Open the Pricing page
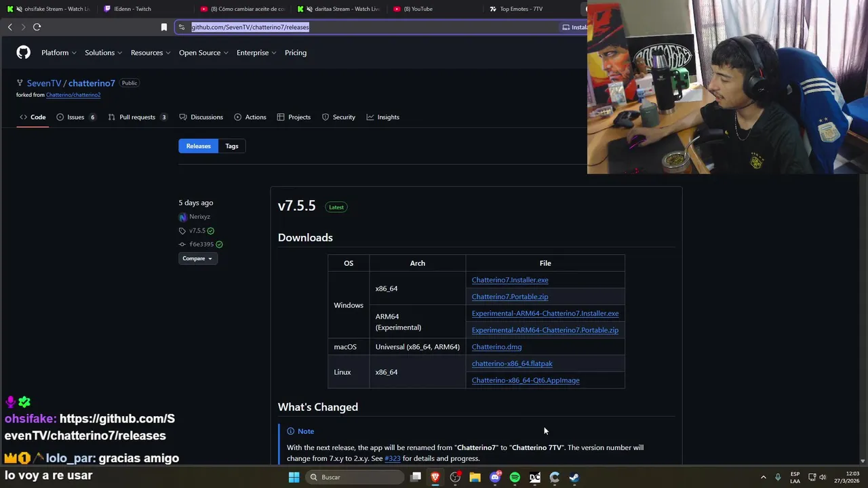Viewport: 868px width, 488px height. click(x=296, y=53)
